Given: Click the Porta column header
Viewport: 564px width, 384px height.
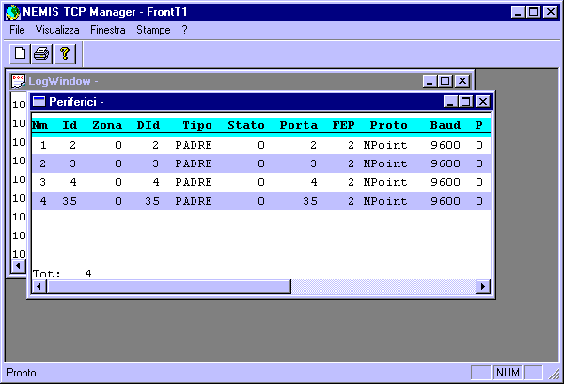Looking at the screenshot, I should pyautogui.click(x=299, y=125).
